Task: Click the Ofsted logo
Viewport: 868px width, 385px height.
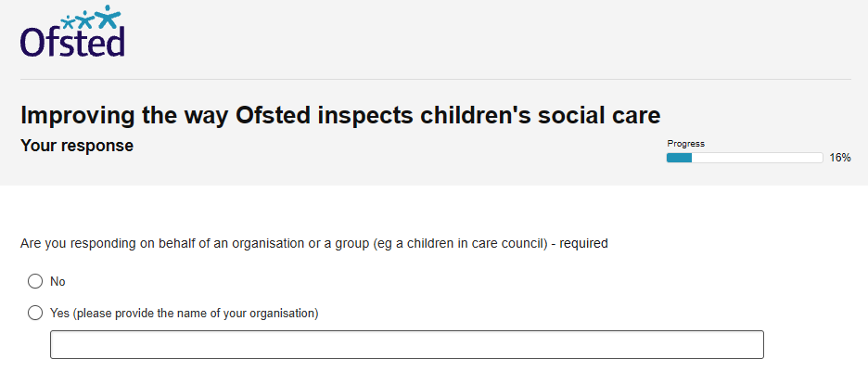Action: coord(72,31)
